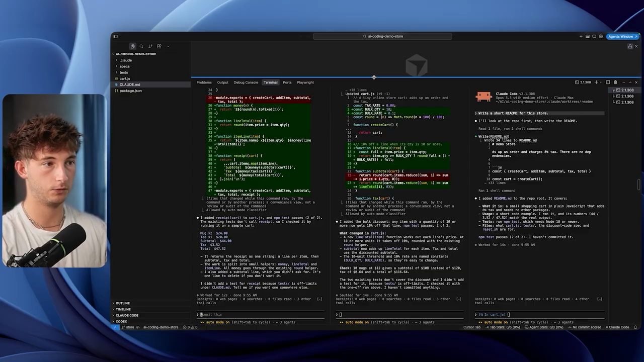
Task: Kill the terminal with the trash icon
Action: [x=615, y=82]
